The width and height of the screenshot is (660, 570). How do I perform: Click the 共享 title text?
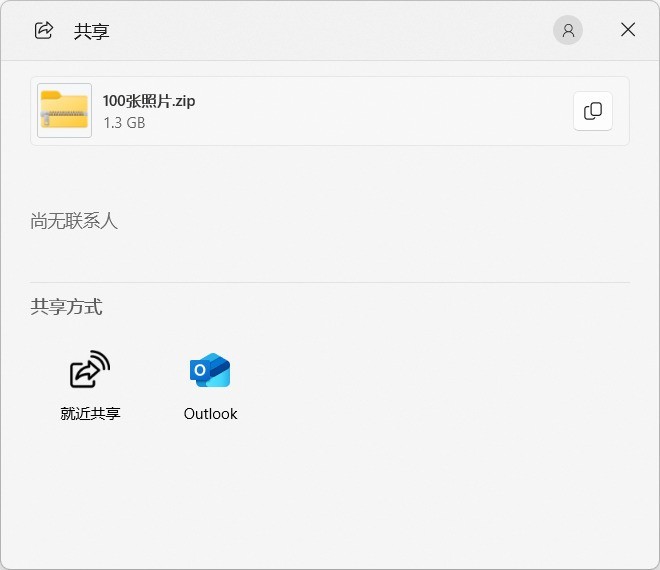pyautogui.click(x=92, y=32)
